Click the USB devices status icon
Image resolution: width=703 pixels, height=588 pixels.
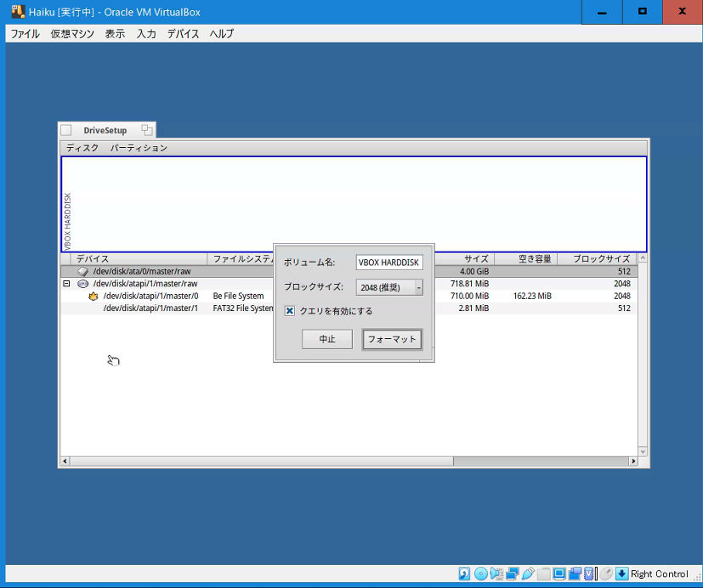[528, 574]
